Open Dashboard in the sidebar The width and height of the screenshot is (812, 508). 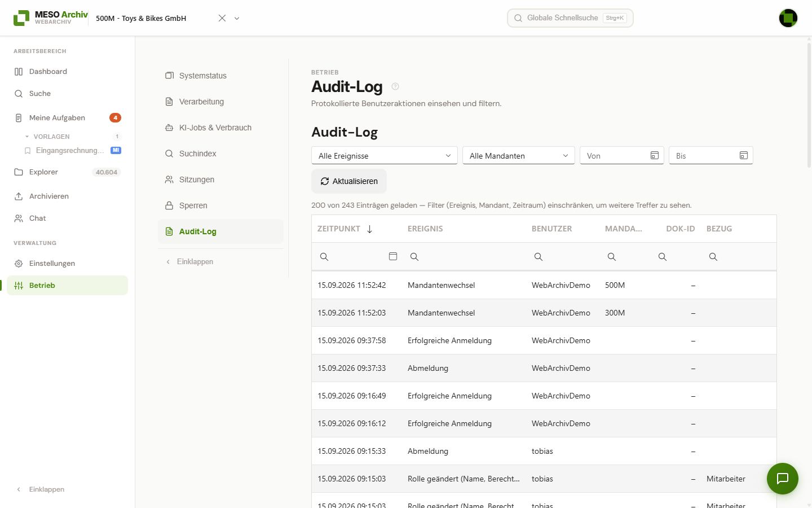coord(68,72)
